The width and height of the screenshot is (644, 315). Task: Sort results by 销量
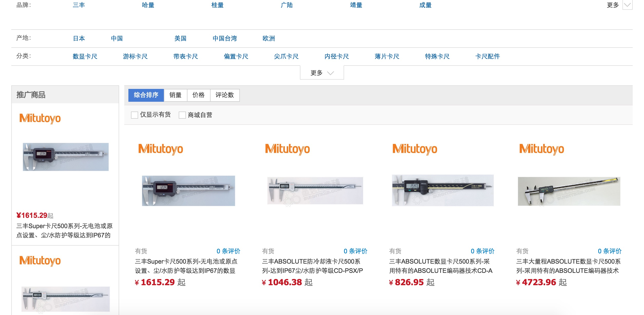tap(175, 95)
